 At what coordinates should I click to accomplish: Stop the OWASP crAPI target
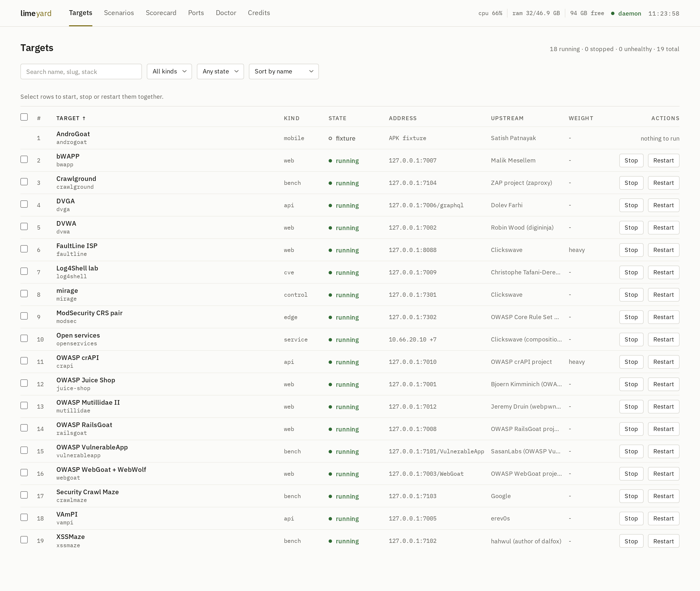(x=631, y=362)
